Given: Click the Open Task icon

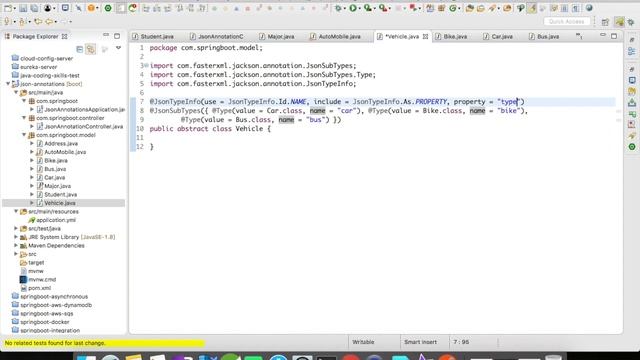Looking at the screenshot, I should [x=481, y=8].
